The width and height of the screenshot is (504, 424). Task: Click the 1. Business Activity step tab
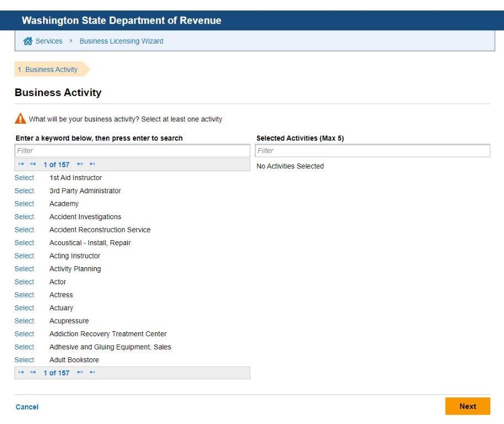coord(51,70)
